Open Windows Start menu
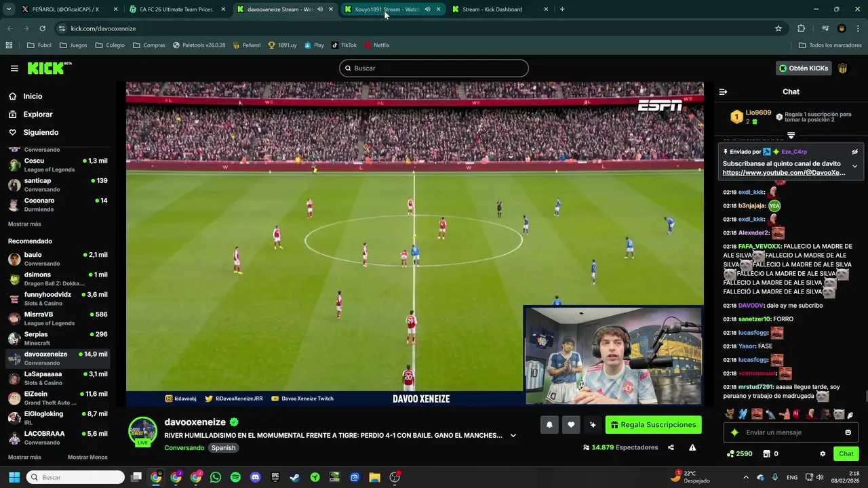 [x=14, y=477]
